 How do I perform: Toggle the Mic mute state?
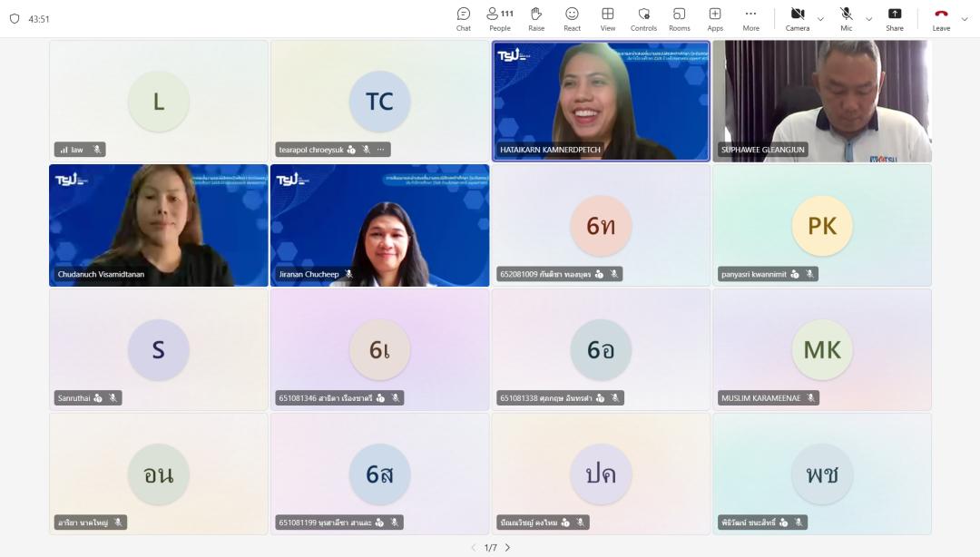pos(846,18)
